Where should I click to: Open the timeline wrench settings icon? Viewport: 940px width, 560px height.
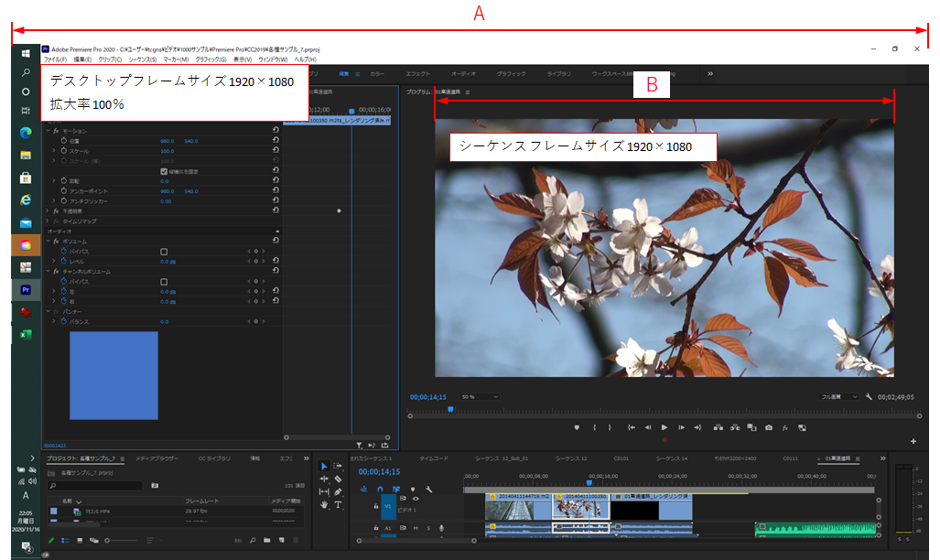(429, 490)
